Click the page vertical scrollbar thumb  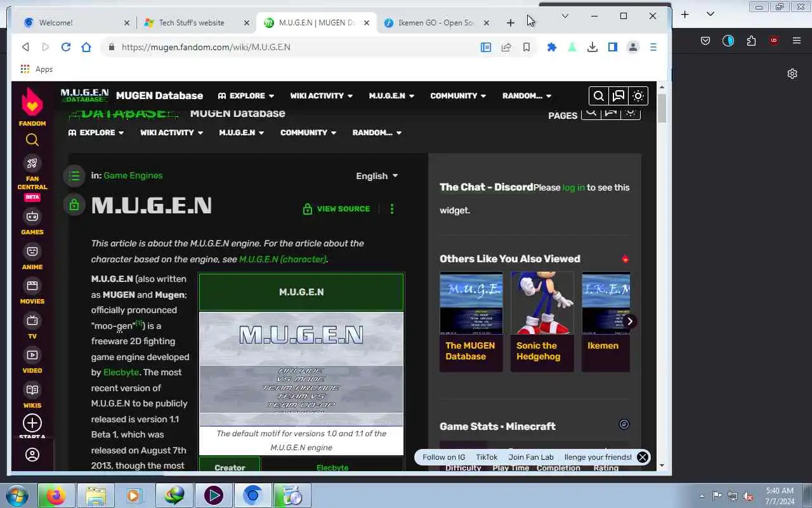pos(662,108)
